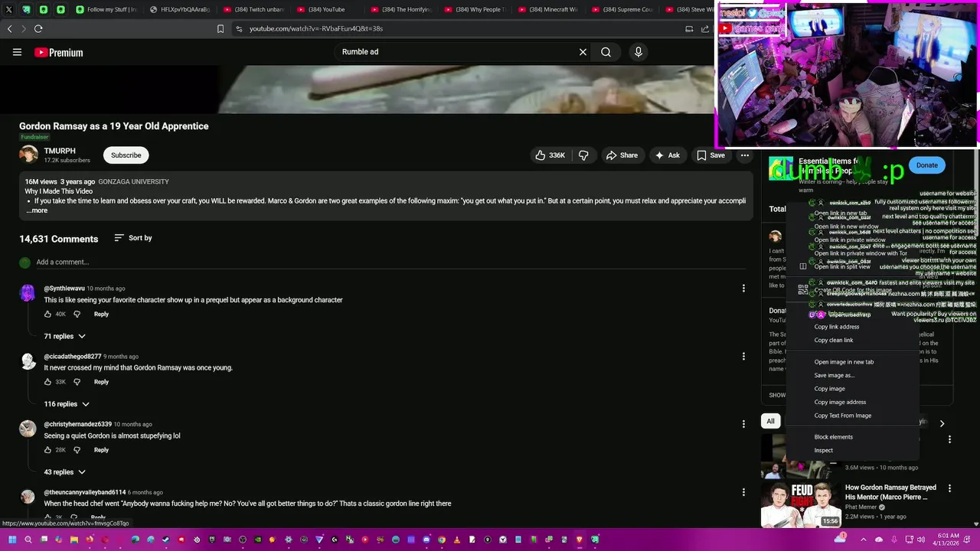
Task: Open Windows taskbar search icon
Action: pyautogui.click(x=28, y=540)
